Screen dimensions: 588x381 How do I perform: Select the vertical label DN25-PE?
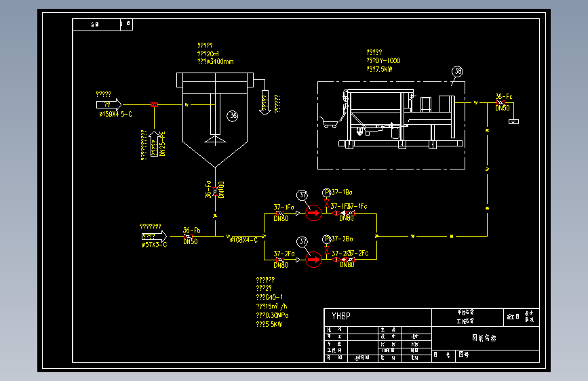click(x=162, y=144)
